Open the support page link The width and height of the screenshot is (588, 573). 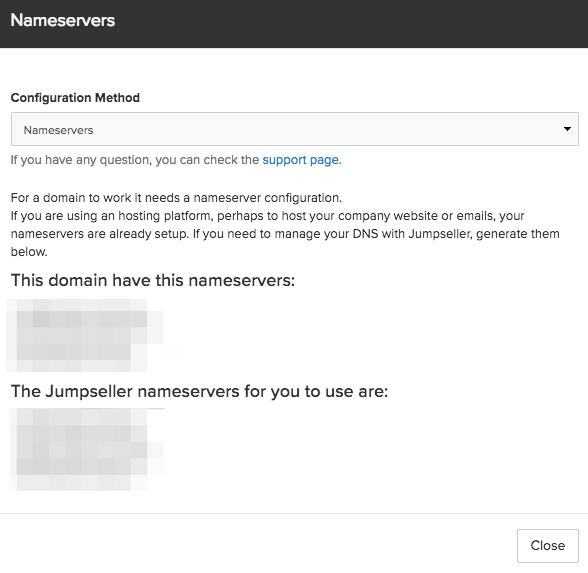pos(302,160)
